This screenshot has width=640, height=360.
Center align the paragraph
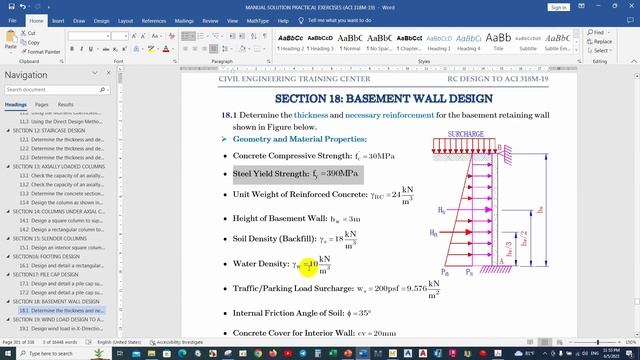click(195, 49)
